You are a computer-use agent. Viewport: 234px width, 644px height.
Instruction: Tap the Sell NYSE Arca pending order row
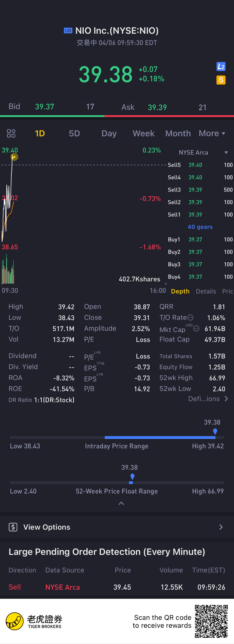[x=117, y=587]
